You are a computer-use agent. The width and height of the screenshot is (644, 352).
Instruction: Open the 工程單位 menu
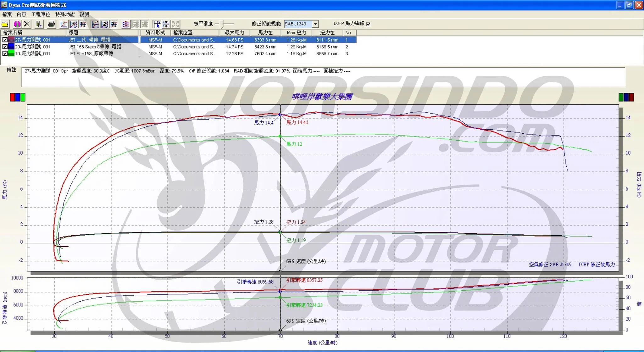point(41,14)
